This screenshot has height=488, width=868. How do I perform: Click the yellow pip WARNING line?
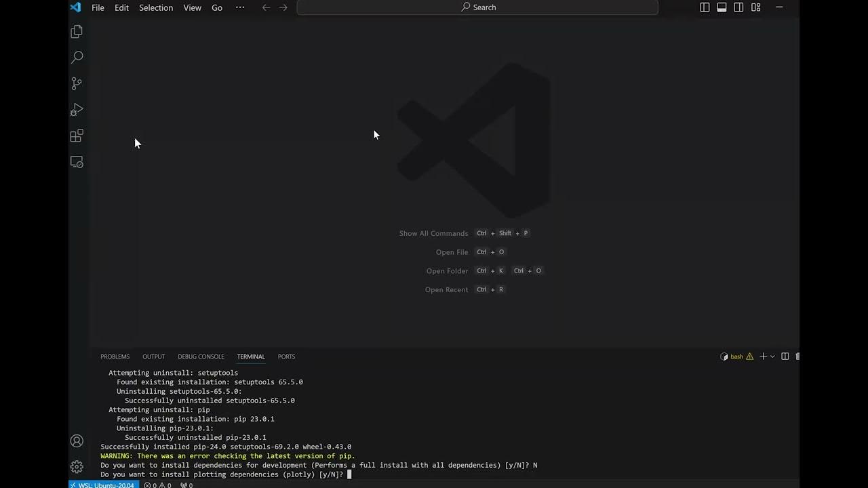pos(228,456)
